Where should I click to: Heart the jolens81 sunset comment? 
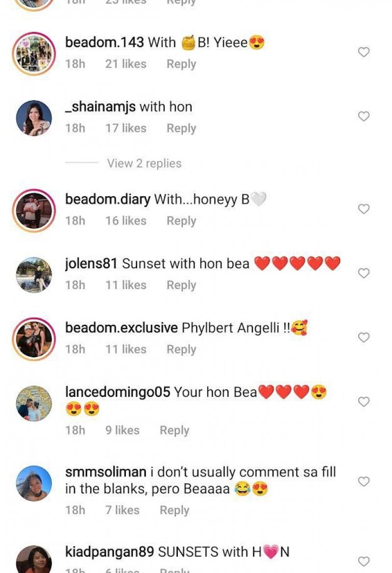click(364, 273)
